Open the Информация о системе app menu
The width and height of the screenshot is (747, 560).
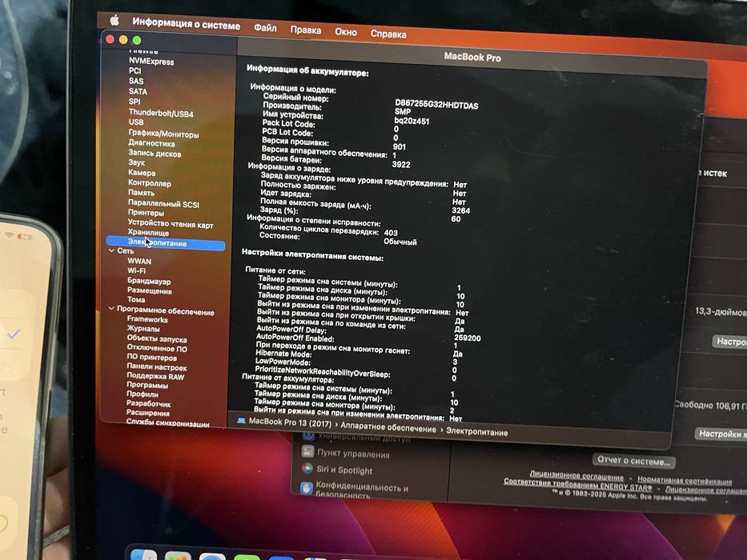(x=187, y=23)
